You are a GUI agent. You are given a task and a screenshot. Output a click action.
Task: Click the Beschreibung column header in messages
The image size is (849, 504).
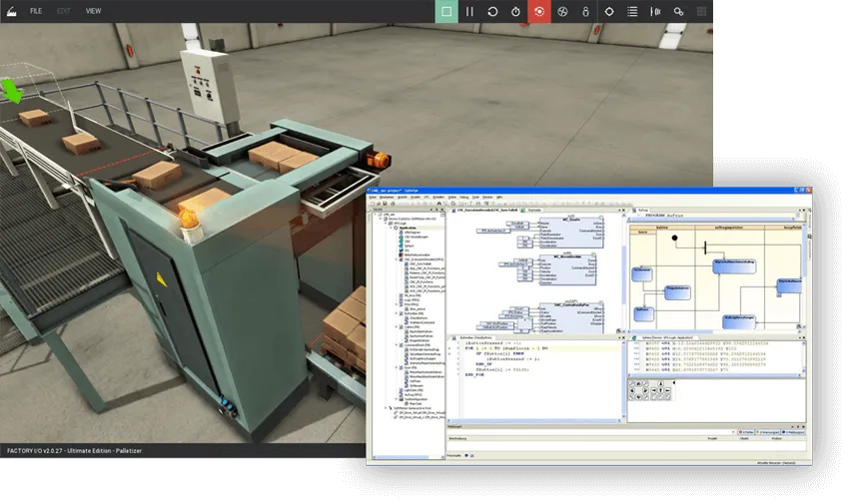pyautogui.click(x=457, y=438)
